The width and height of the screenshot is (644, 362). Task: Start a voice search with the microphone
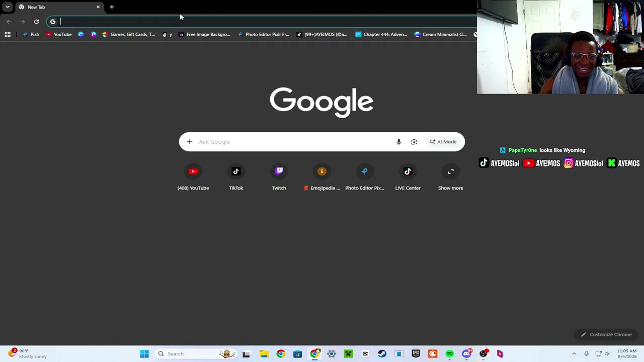398,142
